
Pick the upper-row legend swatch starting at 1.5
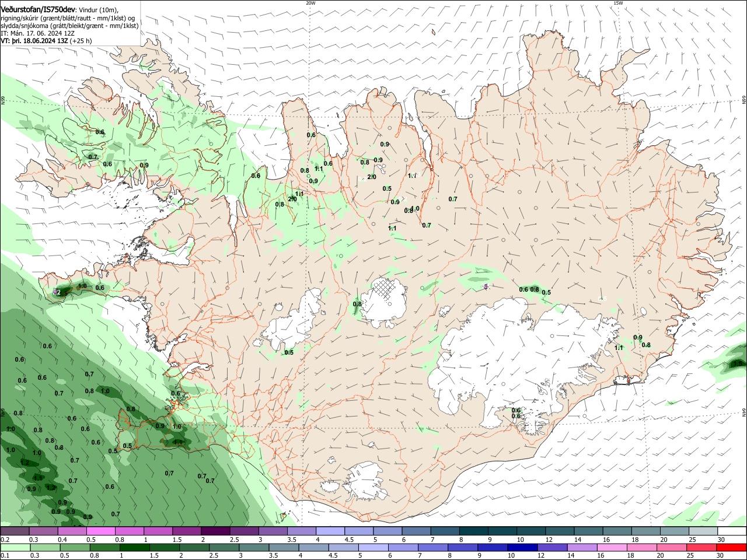186,531
